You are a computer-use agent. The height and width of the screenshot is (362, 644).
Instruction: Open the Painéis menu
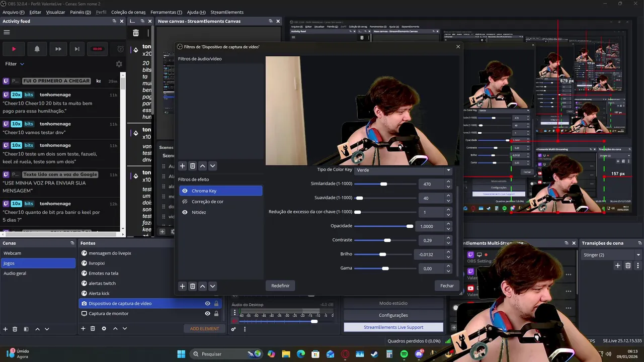(x=80, y=12)
